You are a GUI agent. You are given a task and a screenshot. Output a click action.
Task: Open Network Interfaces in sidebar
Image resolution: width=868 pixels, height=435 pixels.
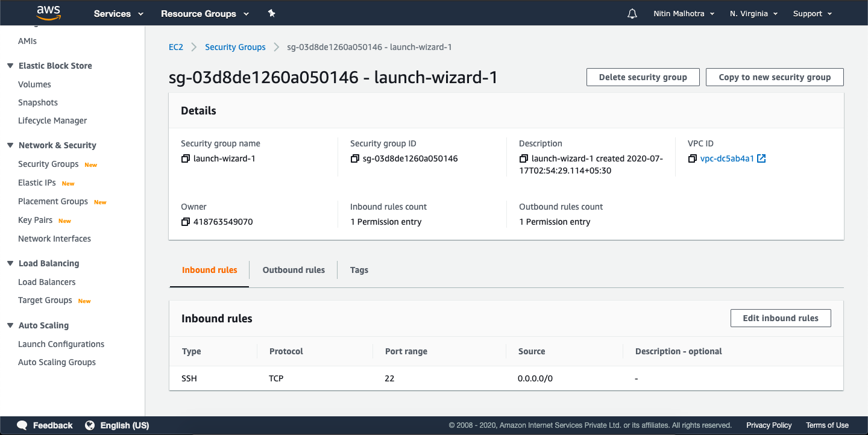(x=54, y=239)
